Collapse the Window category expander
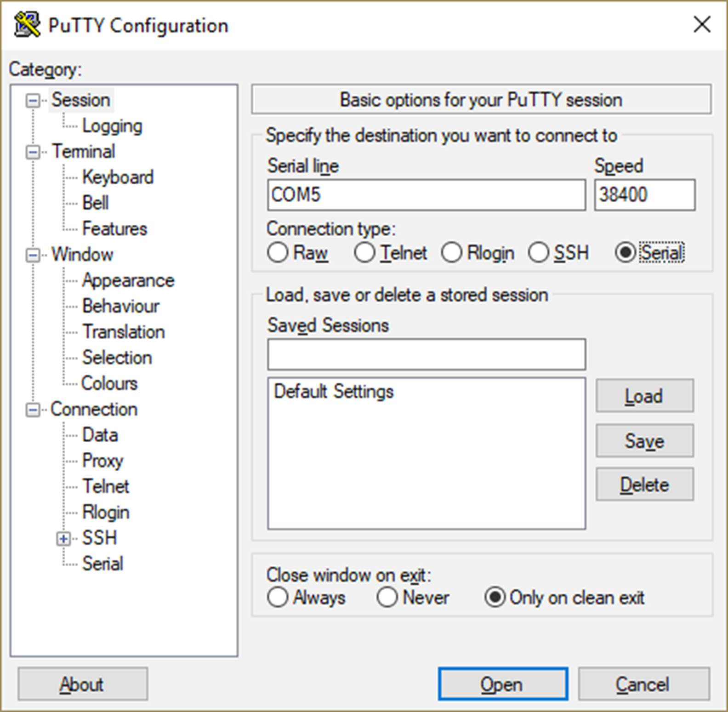 coord(33,255)
